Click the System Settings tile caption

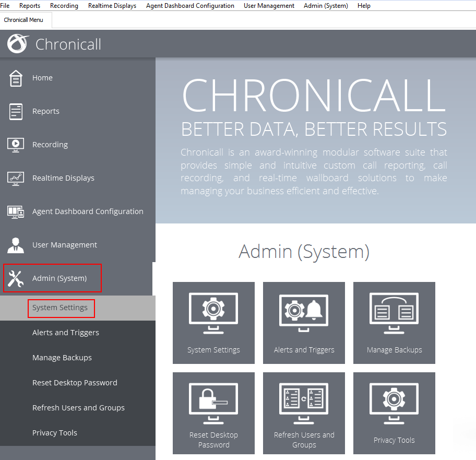213,350
